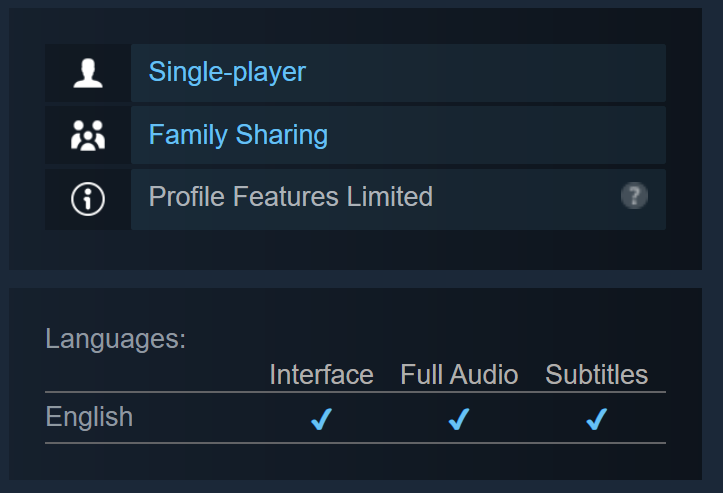Click the circled info icon
The height and width of the screenshot is (493, 723).
[88, 198]
